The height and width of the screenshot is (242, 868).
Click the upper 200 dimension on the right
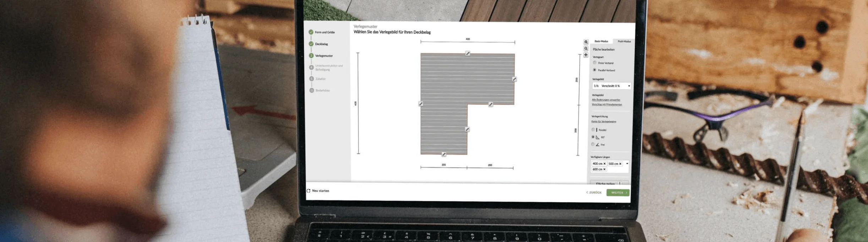coord(577,80)
